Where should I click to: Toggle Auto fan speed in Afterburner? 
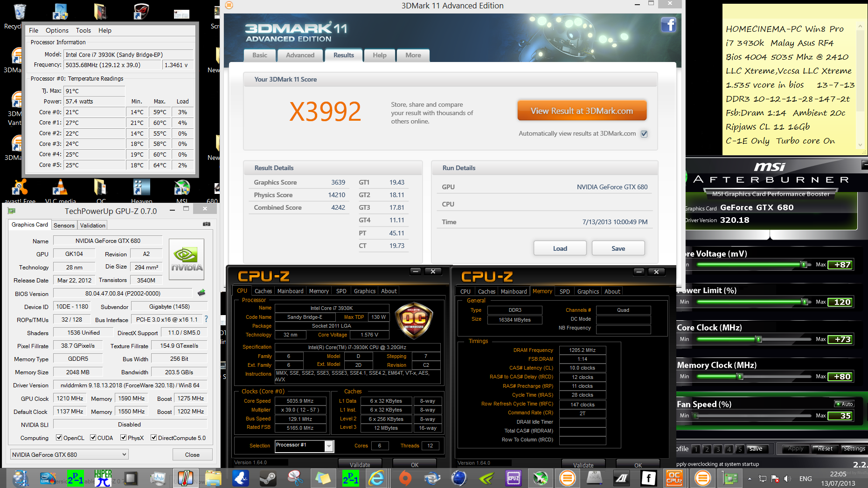(844, 404)
